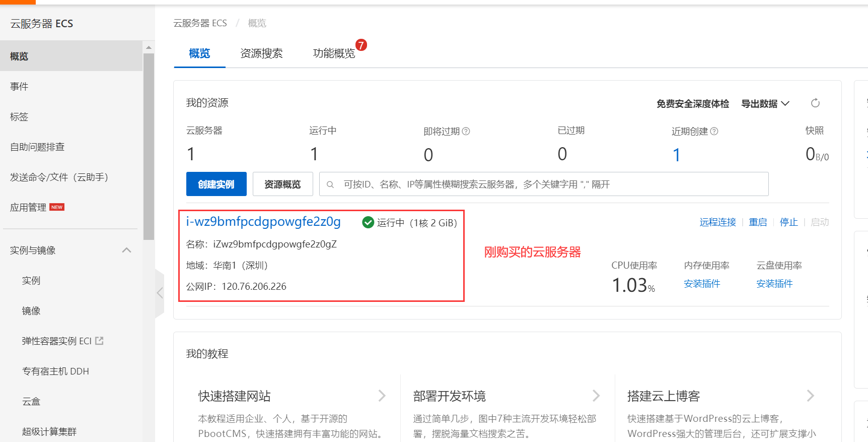This screenshot has height=442, width=868.
Task: Click the sidebar scrollbar up arrow
Action: [x=149, y=47]
